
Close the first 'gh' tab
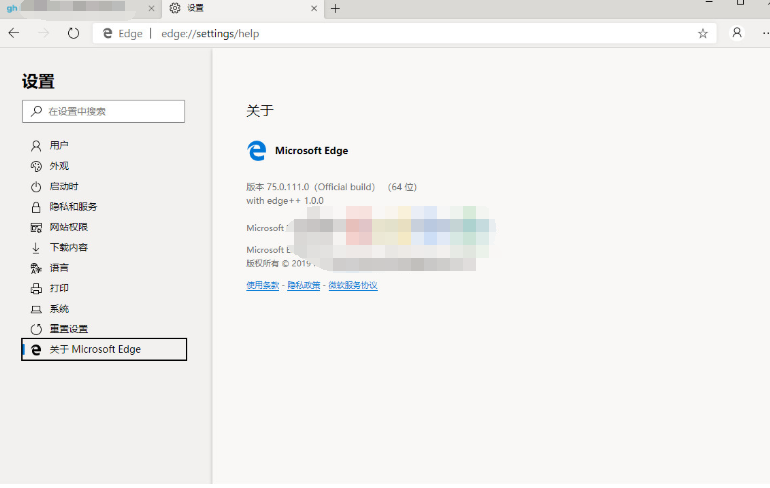(151, 8)
